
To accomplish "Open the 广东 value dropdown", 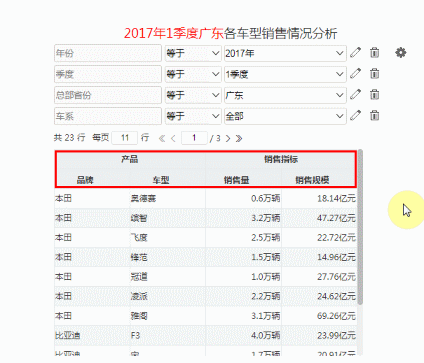I will tap(285, 95).
